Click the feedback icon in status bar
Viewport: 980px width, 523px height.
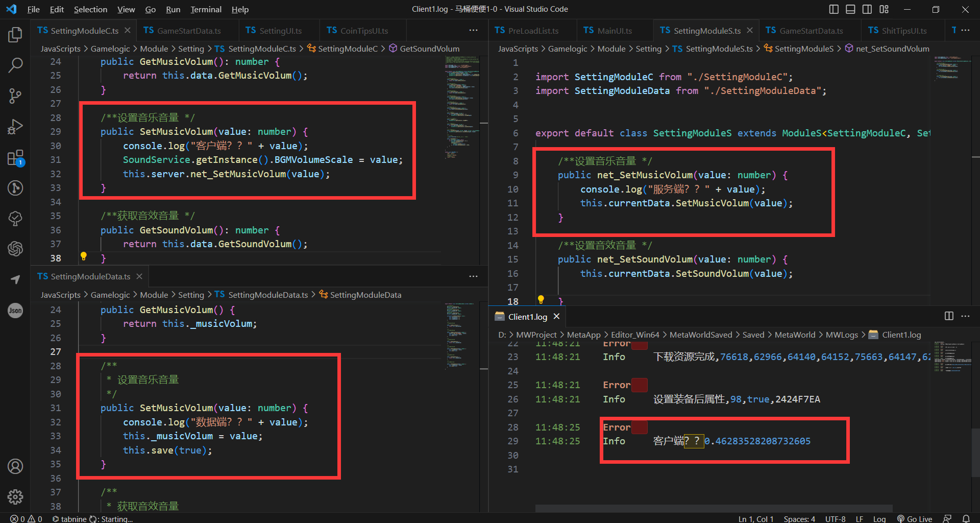click(947, 518)
